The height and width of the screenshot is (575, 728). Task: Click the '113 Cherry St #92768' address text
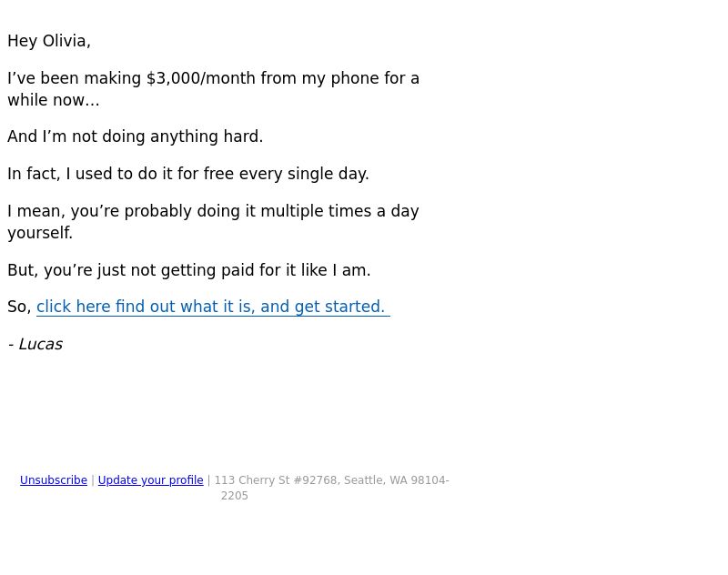(277, 480)
